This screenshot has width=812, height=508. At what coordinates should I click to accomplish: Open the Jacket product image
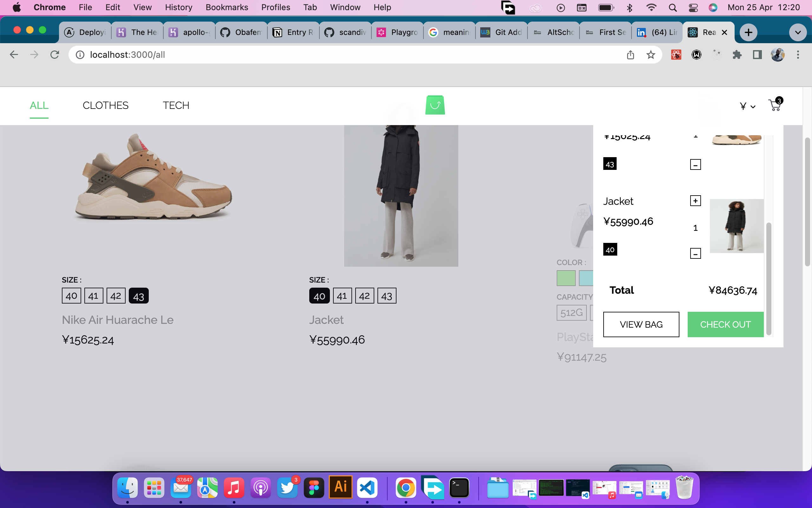coord(401,196)
